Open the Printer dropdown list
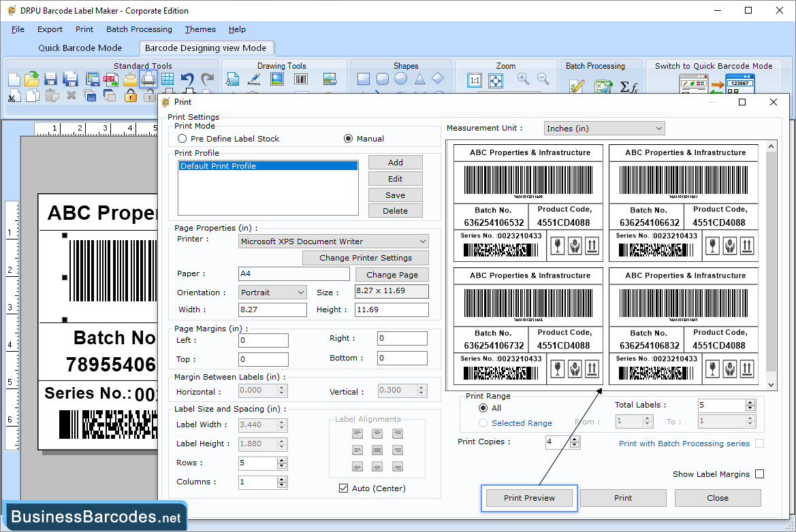The width and height of the screenshot is (796, 532). pyautogui.click(x=334, y=242)
